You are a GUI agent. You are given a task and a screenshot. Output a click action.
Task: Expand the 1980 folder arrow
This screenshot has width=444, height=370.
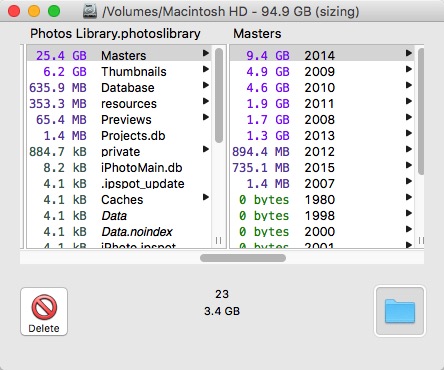coord(409,197)
